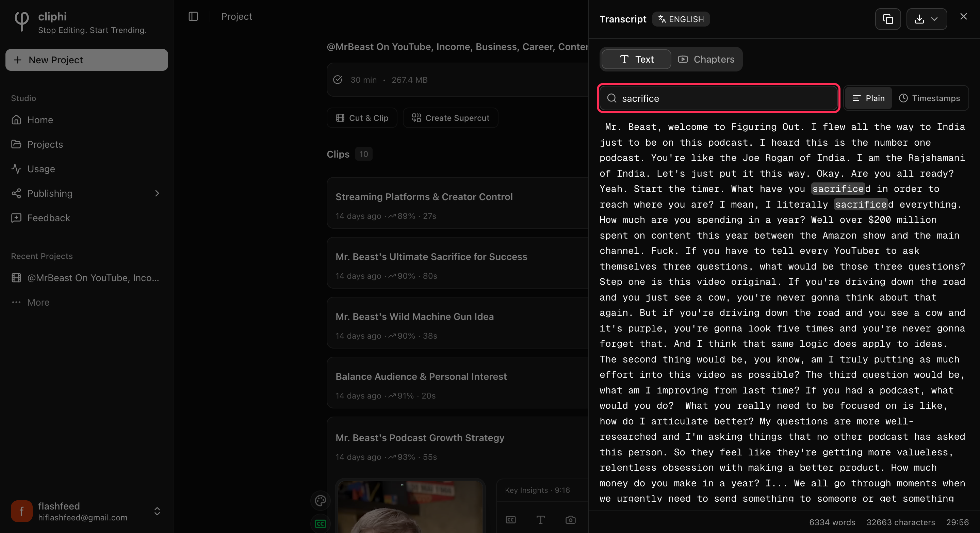This screenshot has height=533, width=980.
Task: Switch to the Text tab
Action: point(636,59)
